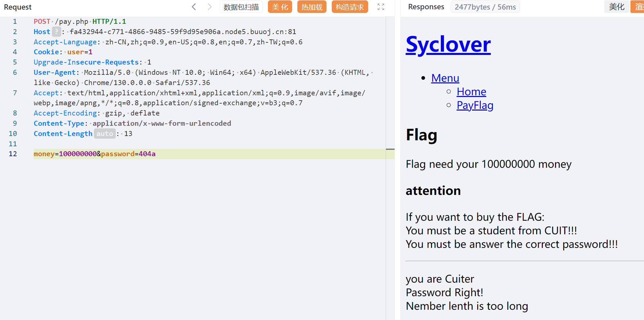
Task: Open the PayFlag link
Action: click(475, 105)
